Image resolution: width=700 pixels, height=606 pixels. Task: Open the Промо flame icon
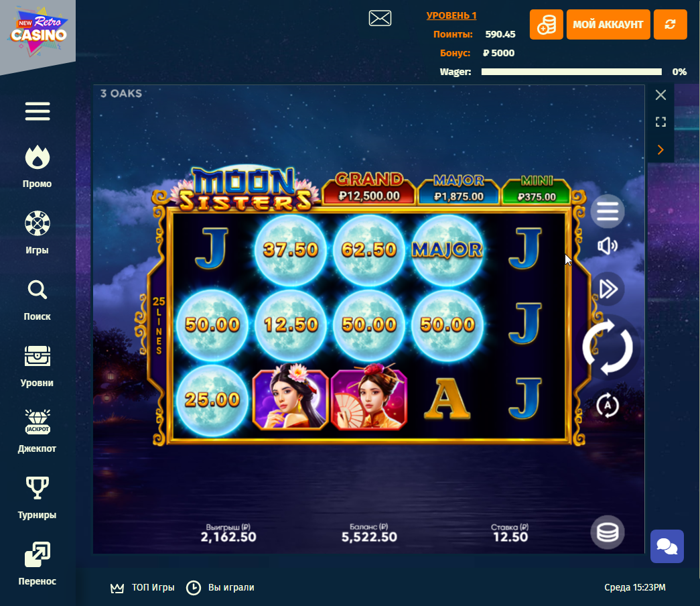[37, 158]
